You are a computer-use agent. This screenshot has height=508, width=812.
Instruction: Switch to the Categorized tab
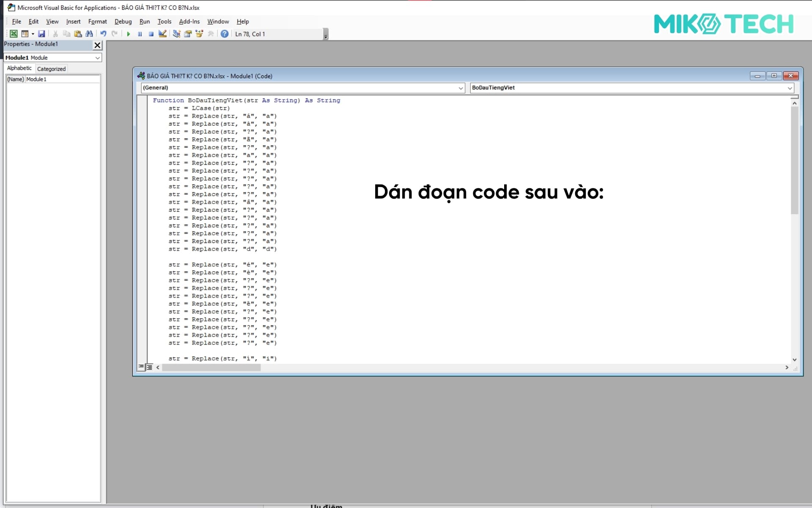pos(51,69)
